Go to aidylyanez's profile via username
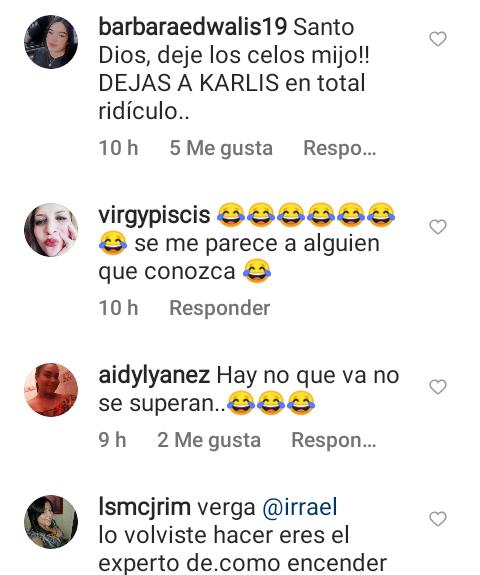The height and width of the screenshot is (575, 480). point(154,376)
